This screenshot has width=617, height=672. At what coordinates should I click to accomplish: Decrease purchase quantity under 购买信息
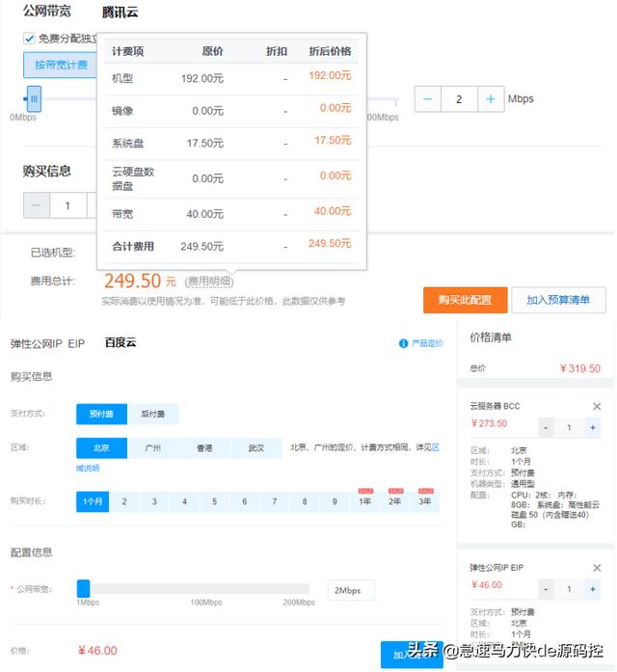[37, 205]
